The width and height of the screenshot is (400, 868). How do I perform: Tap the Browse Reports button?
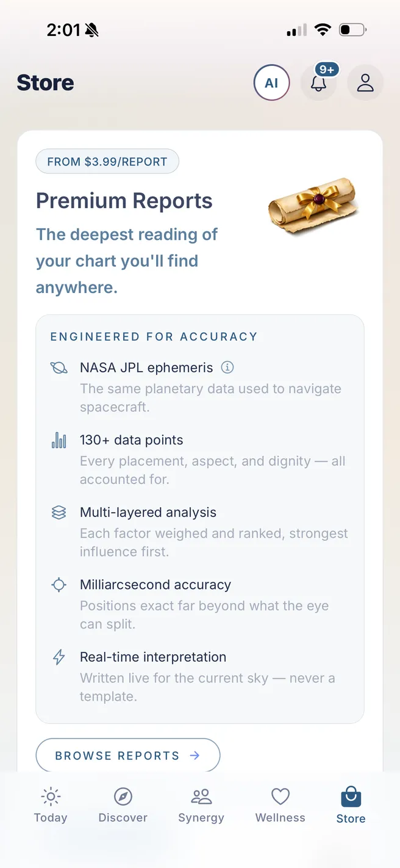pos(128,755)
